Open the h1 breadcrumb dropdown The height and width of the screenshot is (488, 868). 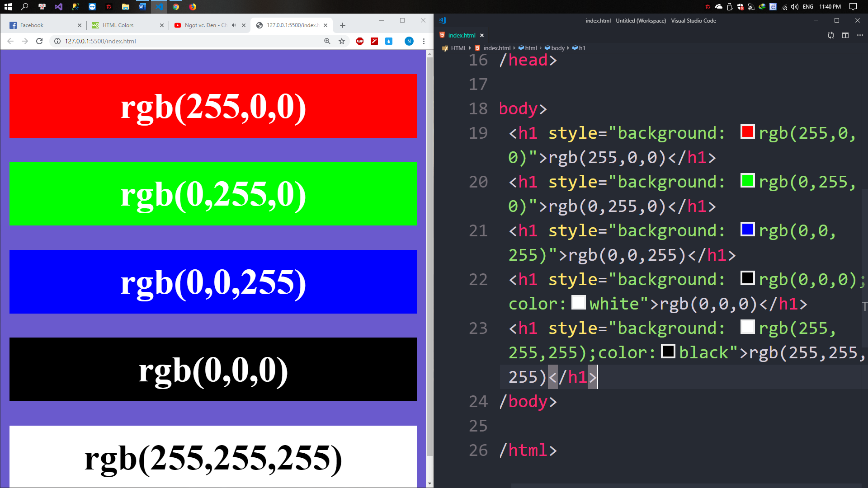[582, 48]
